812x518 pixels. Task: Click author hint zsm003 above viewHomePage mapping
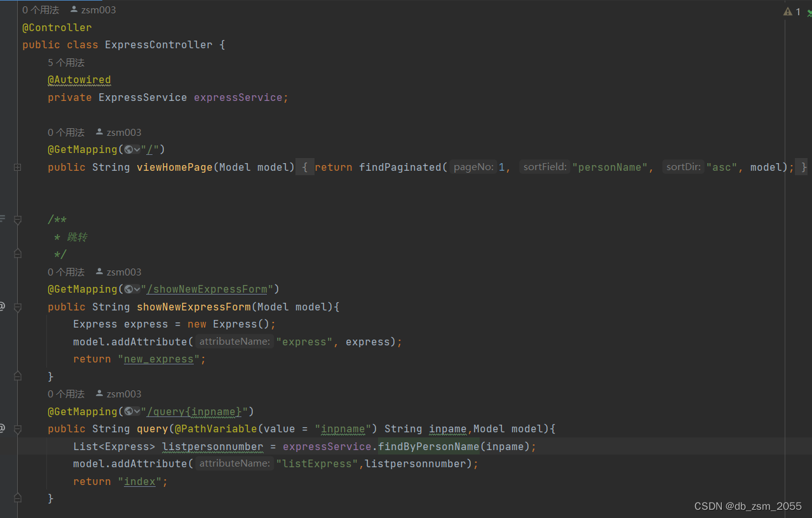click(118, 133)
